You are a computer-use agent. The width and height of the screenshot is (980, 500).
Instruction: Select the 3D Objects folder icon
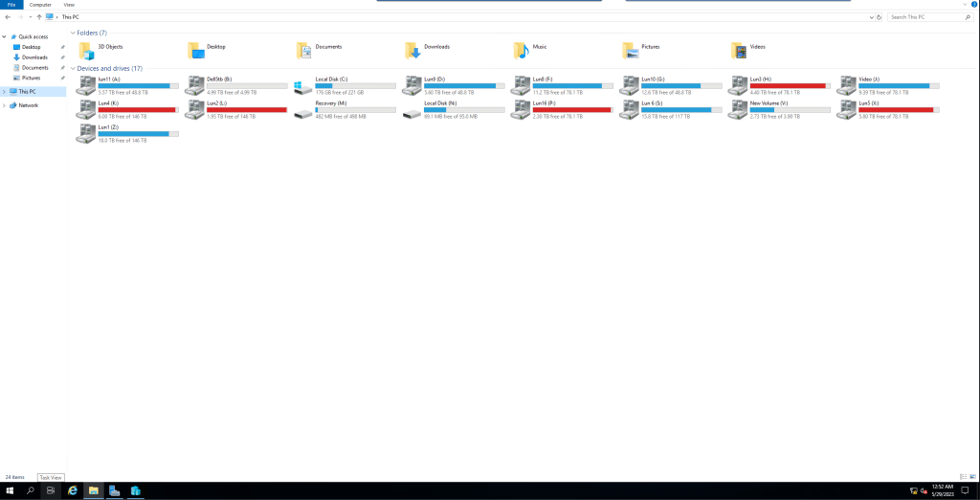click(87, 51)
